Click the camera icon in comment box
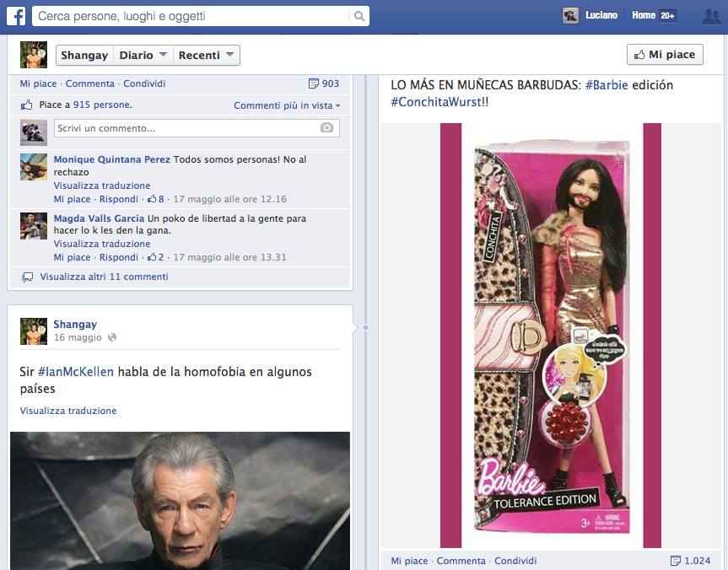Image resolution: width=728 pixels, height=570 pixels. (x=326, y=128)
